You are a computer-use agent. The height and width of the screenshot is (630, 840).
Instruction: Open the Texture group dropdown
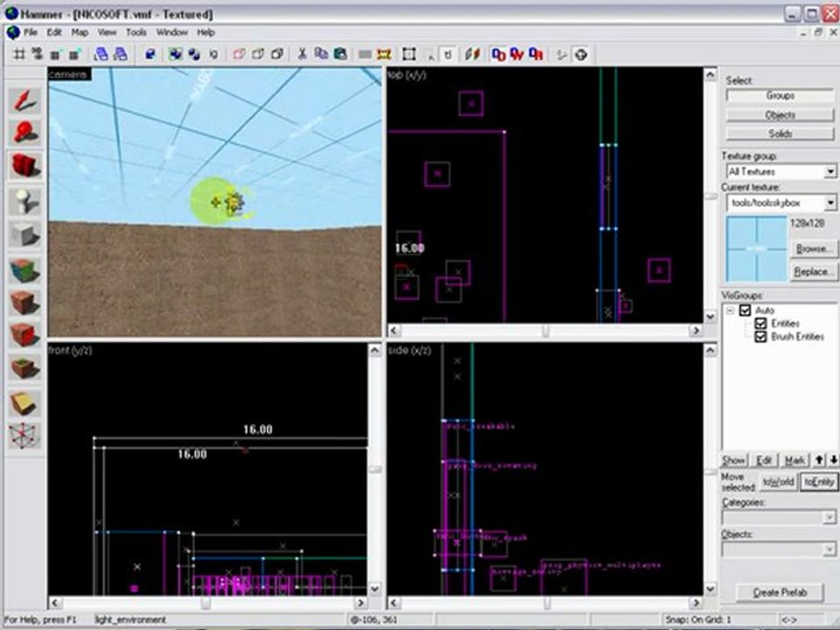click(x=829, y=172)
